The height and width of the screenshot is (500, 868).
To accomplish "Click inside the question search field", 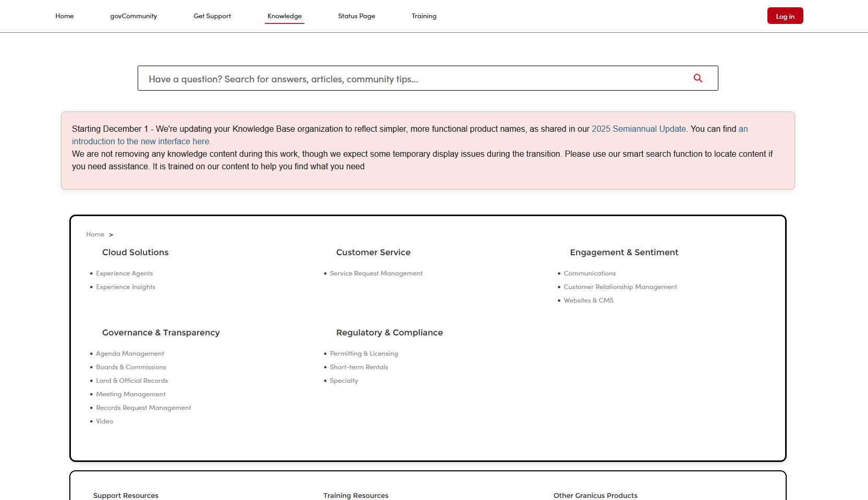I will coord(365,79).
